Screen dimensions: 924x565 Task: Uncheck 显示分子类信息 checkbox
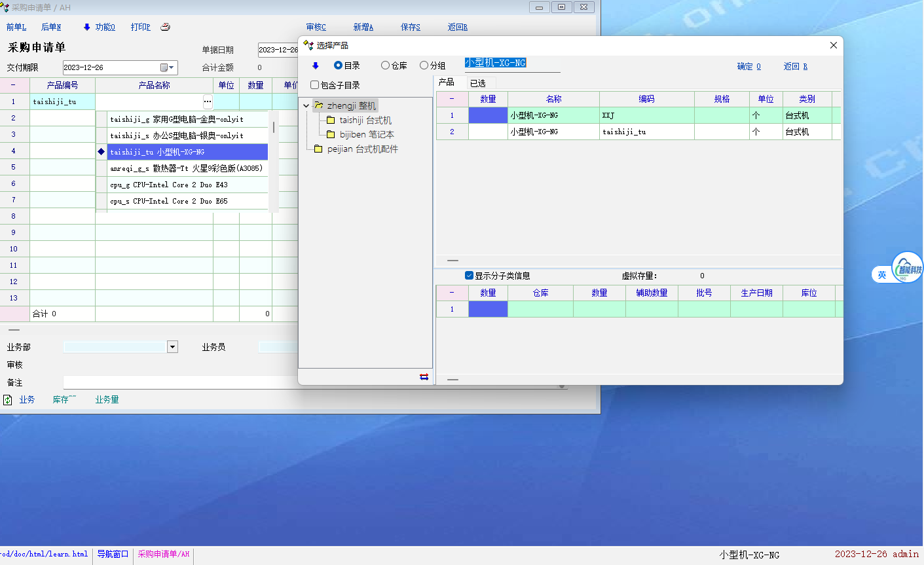(x=469, y=276)
